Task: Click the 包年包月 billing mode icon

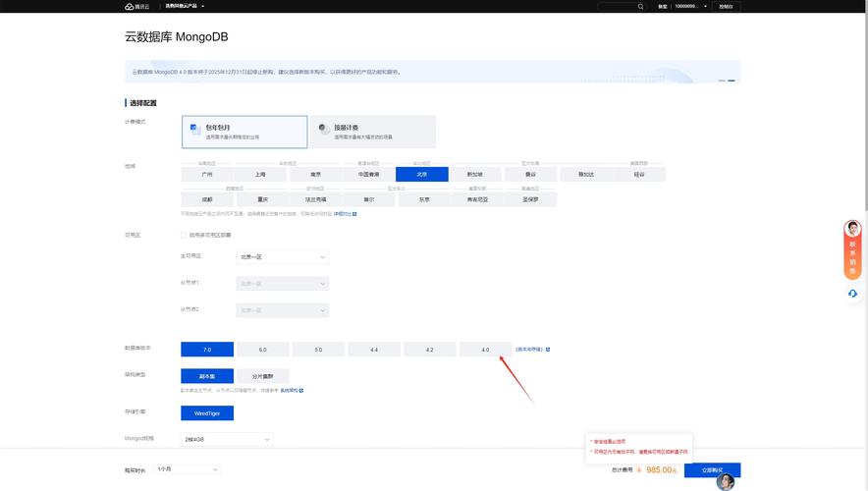Action: pos(194,132)
